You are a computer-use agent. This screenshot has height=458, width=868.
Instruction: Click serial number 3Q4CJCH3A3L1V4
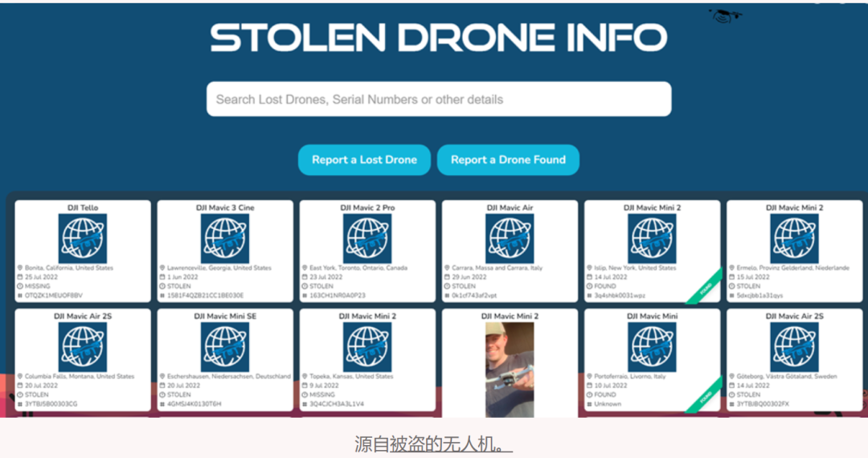[337, 404]
